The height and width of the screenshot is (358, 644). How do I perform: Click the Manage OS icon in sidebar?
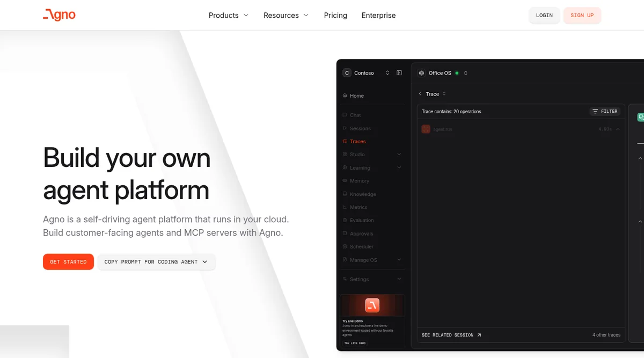345,260
